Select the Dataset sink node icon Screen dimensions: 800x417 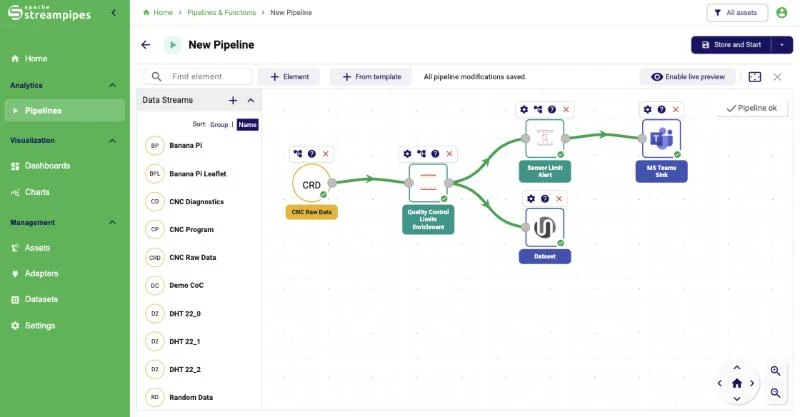(x=544, y=227)
